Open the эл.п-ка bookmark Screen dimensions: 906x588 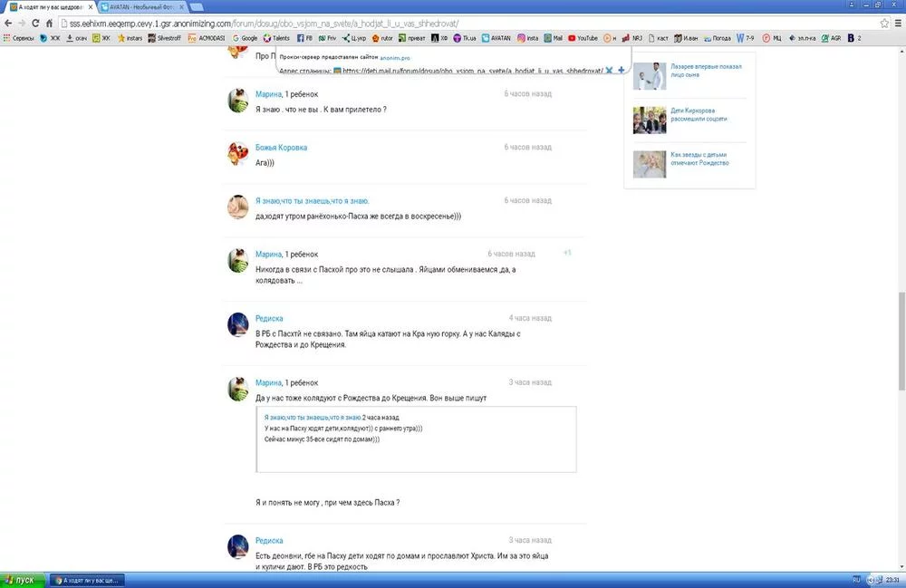[x=802, y=38]
